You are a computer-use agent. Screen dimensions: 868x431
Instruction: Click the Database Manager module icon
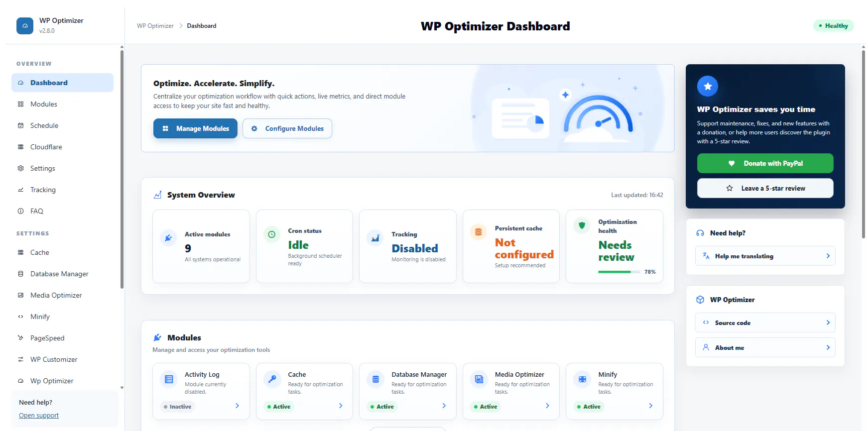click(375, 379)
